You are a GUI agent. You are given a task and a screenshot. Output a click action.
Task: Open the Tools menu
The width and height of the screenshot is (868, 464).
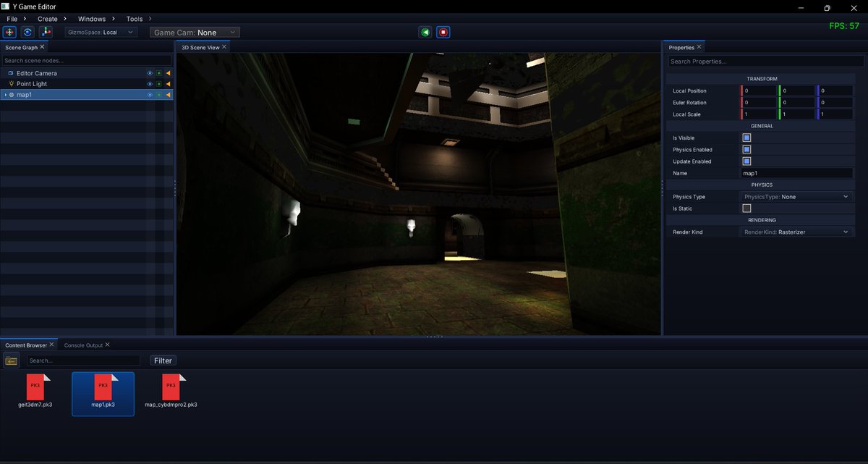[x=135, y=19]
